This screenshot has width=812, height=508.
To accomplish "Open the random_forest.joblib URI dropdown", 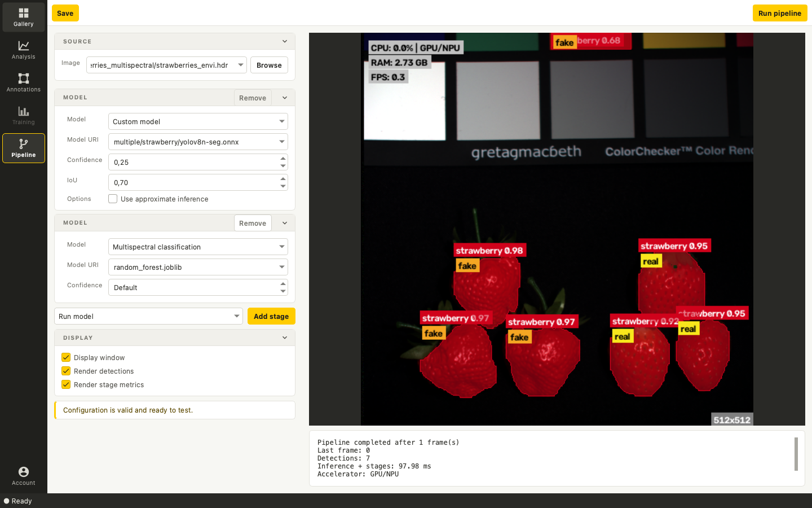I will [198, 267].
